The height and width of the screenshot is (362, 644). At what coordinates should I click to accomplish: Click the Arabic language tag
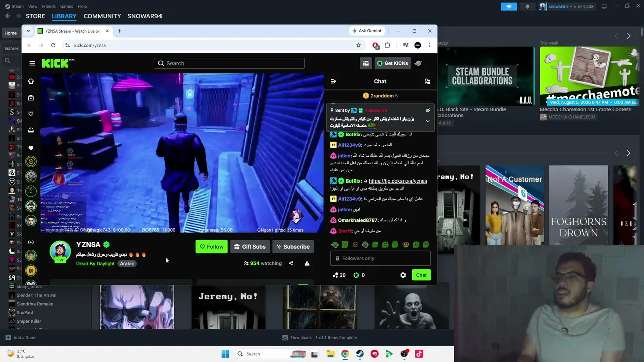[x=127, y=264]
